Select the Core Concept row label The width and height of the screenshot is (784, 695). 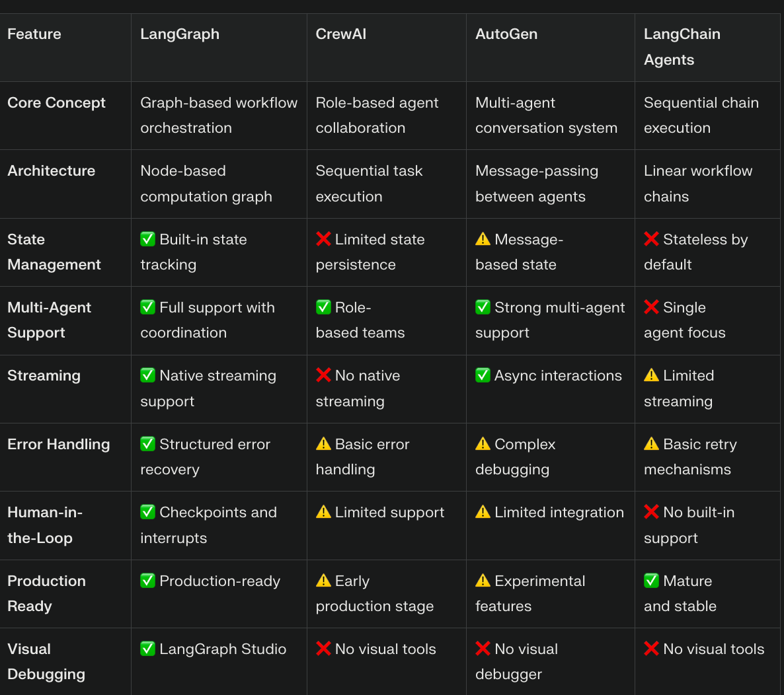[x=56, y=102]
